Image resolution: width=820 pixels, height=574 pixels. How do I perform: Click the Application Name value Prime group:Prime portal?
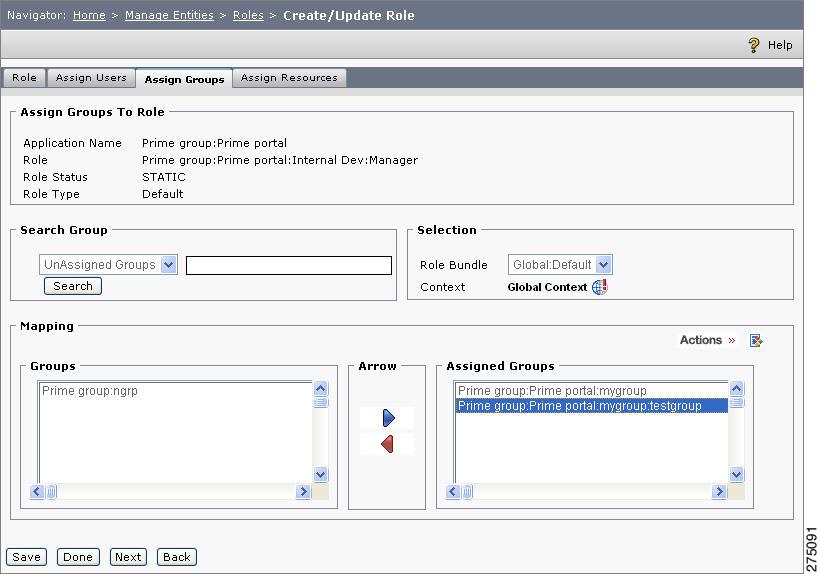point(214,143)
